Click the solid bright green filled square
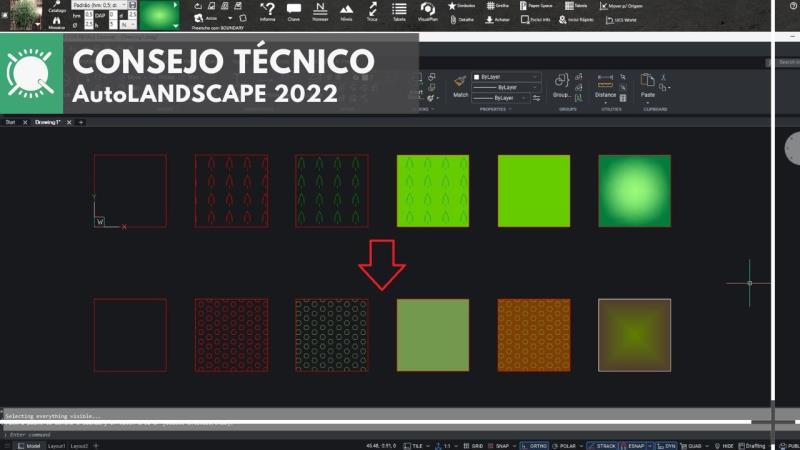Viewport: 800px width, 450px height. click(x=534, y=191)
